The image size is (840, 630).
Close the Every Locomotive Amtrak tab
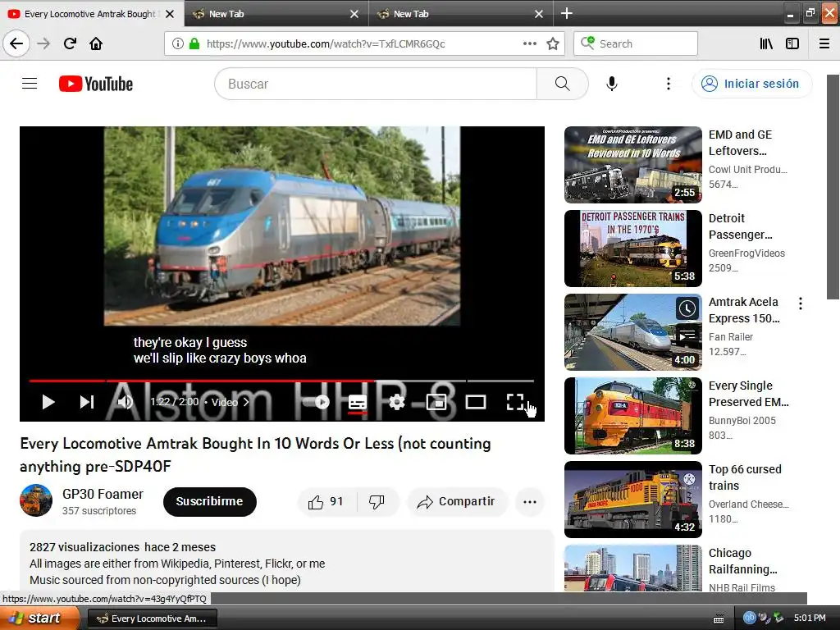tap(170, 14)
